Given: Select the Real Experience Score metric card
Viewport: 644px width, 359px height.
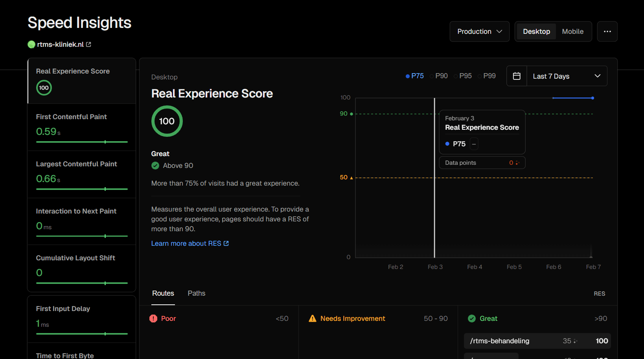Looking at the screenshot, I should coord(82,81).
